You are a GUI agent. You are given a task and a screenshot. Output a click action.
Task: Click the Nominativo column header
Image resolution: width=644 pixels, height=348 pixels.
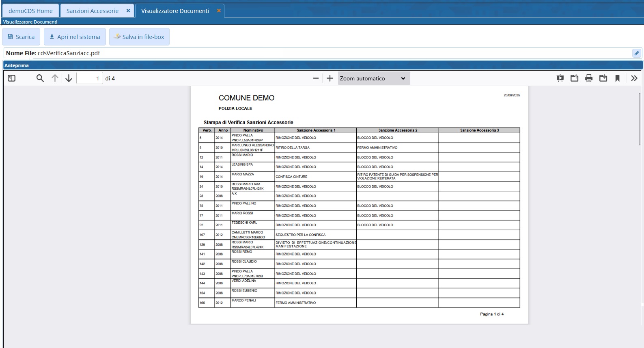point(253,130)
